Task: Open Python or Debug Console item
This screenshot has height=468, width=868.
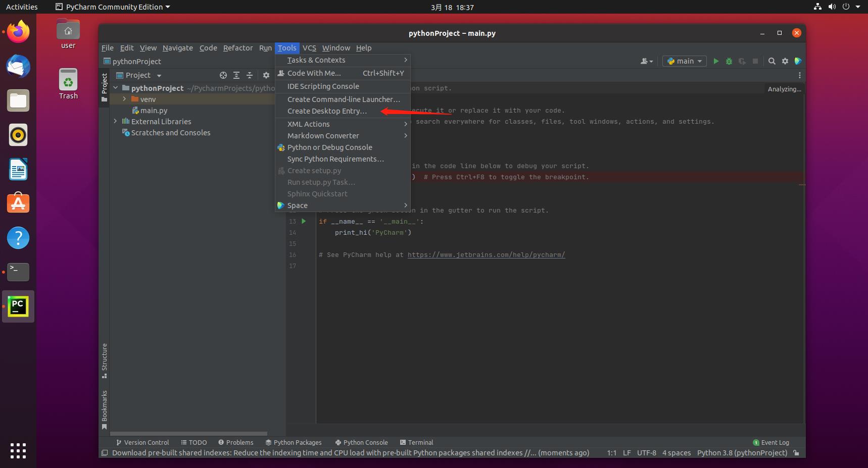Action: tap(343, 147)
